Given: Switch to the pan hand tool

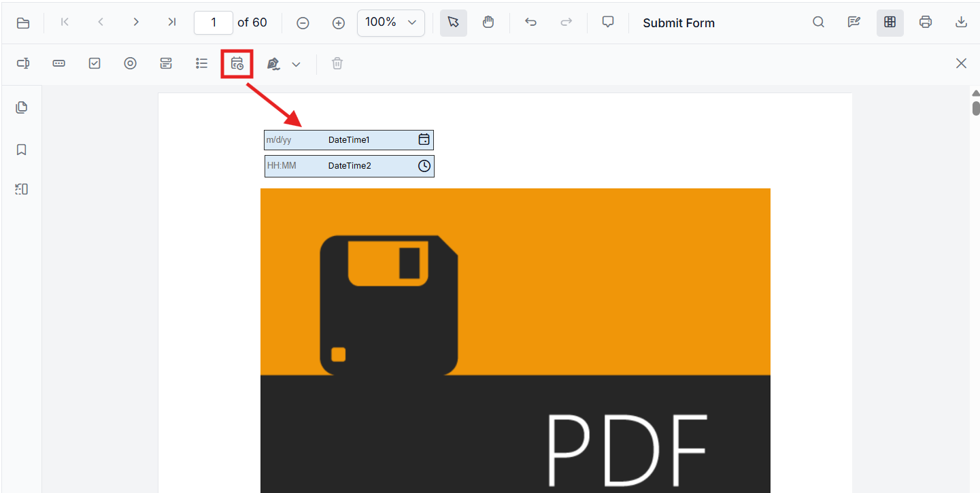Looking at the screenshot, I should coord(488,22).
